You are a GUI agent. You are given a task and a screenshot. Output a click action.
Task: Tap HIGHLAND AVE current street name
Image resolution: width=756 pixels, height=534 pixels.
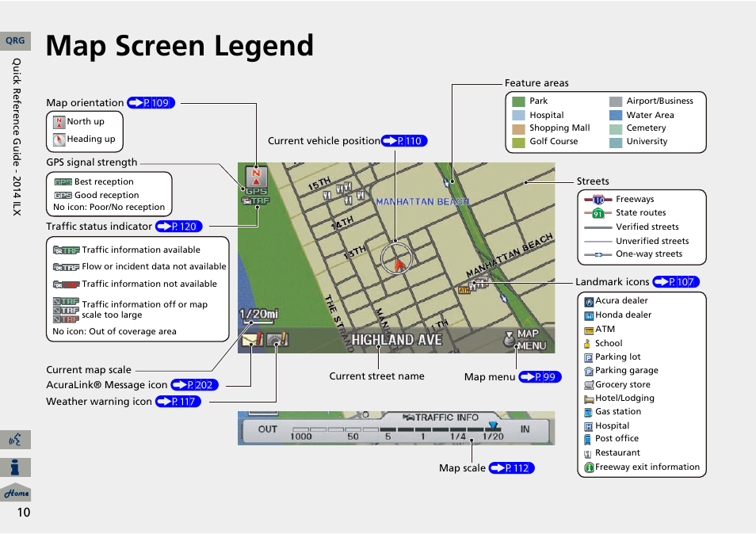point(396,340)
